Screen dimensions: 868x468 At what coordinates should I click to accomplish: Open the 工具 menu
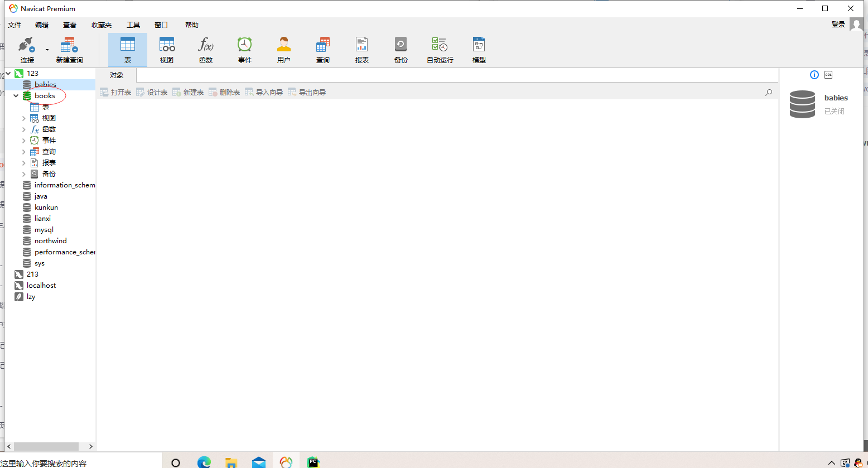coord(133,25)
